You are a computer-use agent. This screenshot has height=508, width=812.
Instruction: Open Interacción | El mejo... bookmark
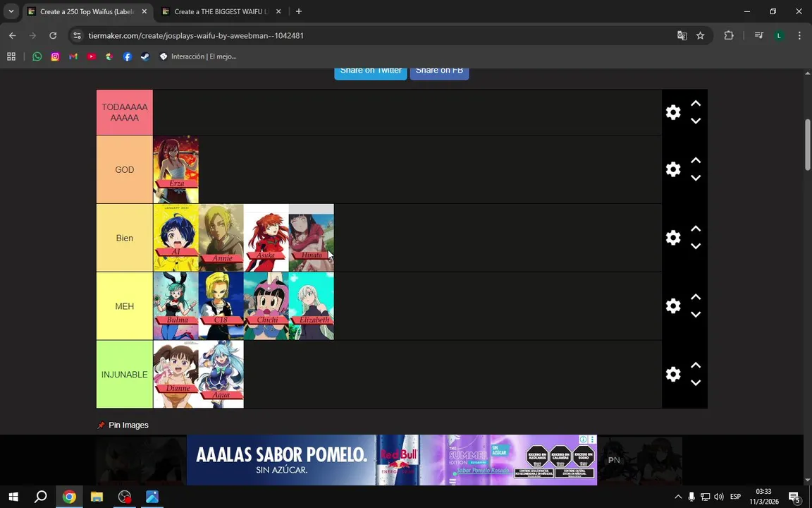[198, 56]
